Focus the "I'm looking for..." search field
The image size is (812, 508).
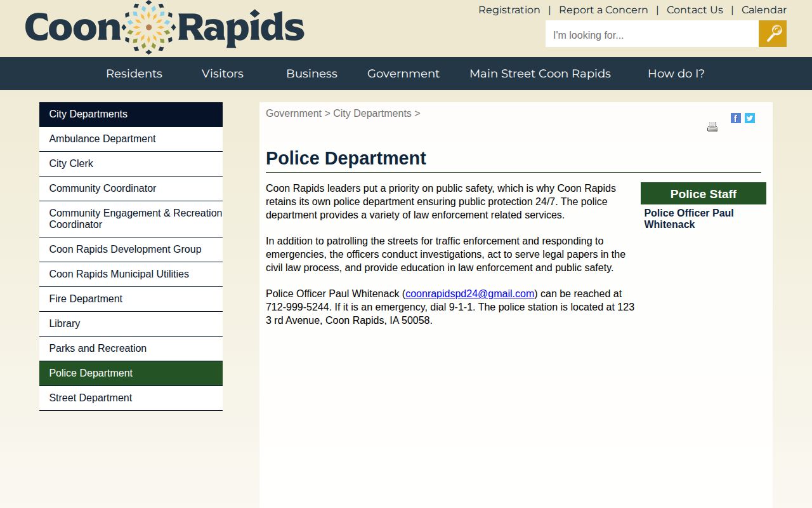coord(652,34)
